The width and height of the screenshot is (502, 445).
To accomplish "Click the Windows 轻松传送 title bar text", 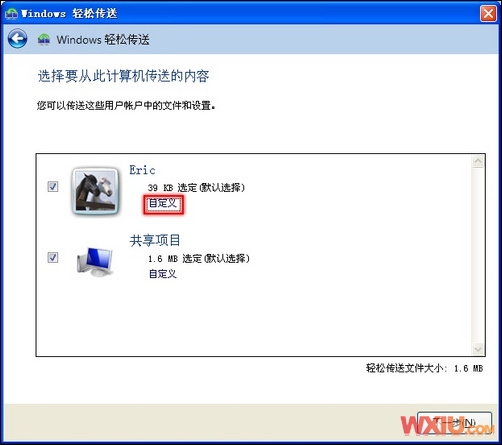I will click(x=69, y=13).
